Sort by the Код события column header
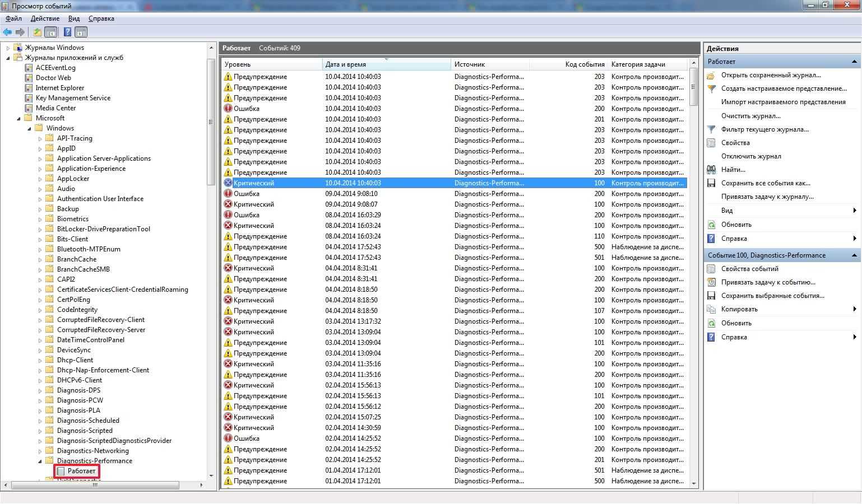 pos(585,64)
